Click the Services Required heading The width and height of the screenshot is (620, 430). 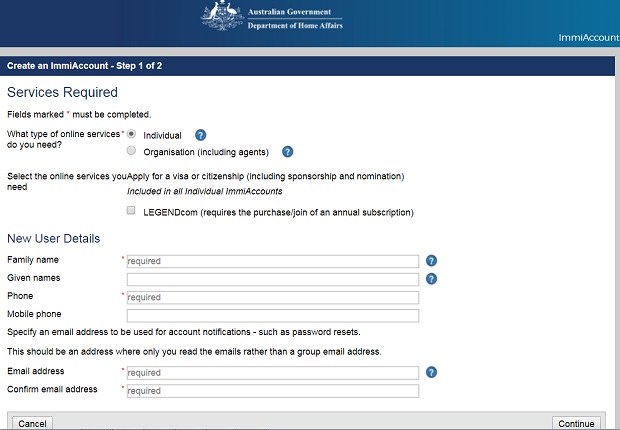[62, 93]
